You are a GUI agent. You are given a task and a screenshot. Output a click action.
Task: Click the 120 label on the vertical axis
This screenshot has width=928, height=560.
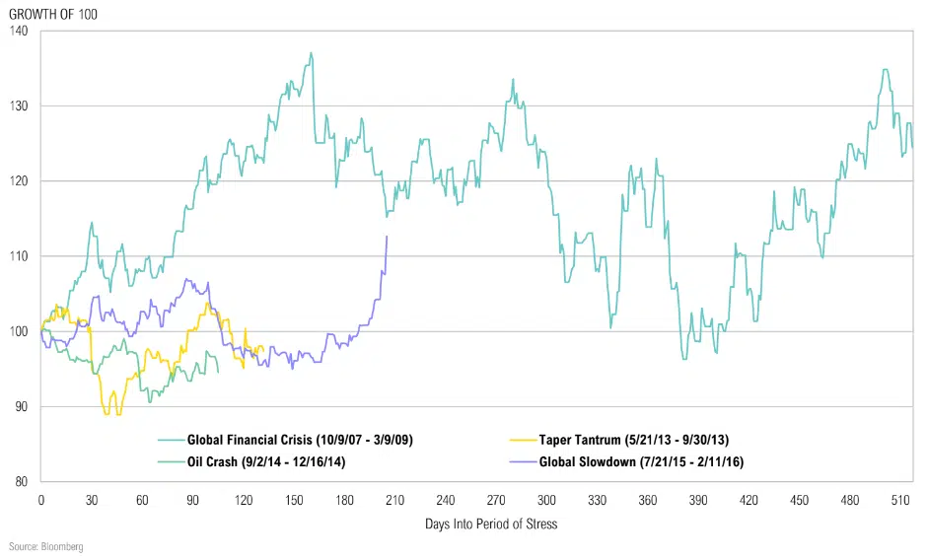[19, 181]
